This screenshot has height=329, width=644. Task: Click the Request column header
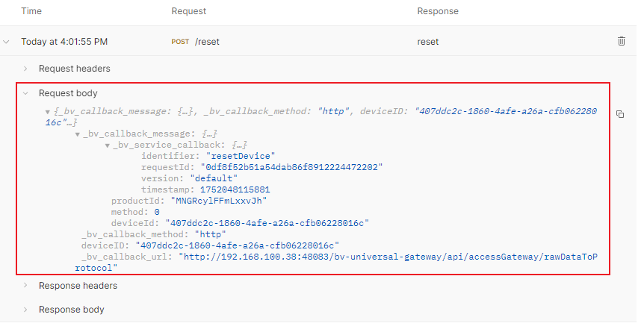point(188,11)
